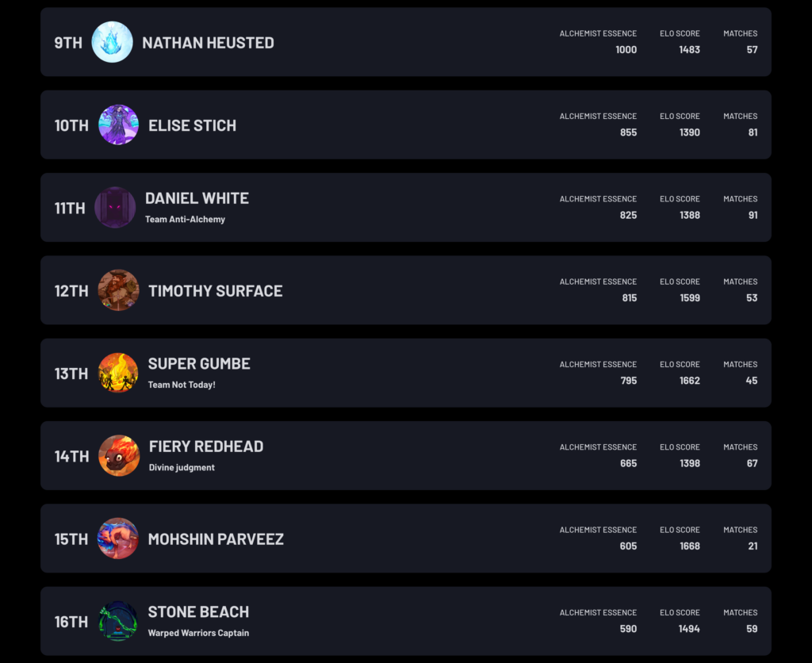Click Nathan Heusted's blue flame avatar

click(x=112, y=42)
